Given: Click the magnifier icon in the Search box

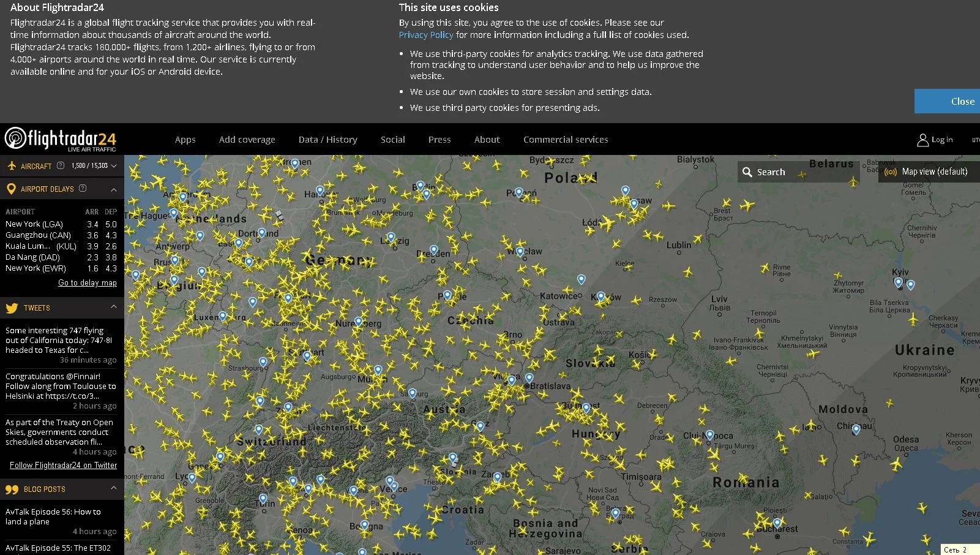Looking at the screenshot, I should click(x=747, y=172).
